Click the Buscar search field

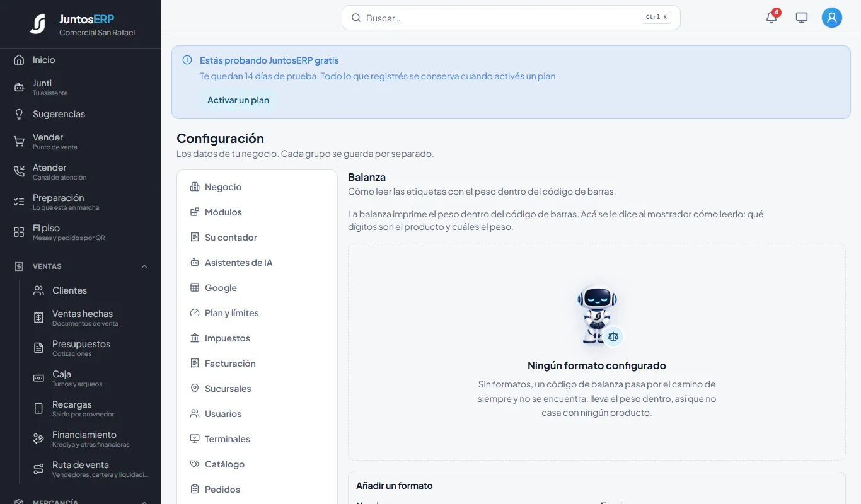(x=511, y=18)
